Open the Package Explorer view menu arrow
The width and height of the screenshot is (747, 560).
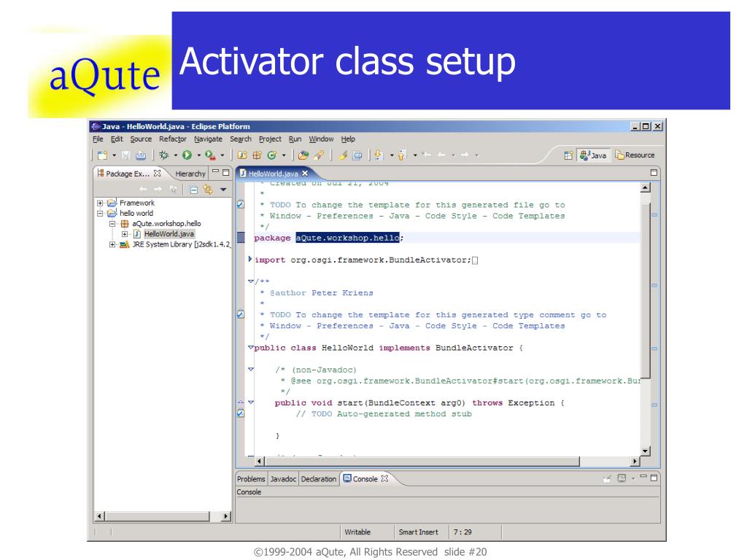(223, 190)
